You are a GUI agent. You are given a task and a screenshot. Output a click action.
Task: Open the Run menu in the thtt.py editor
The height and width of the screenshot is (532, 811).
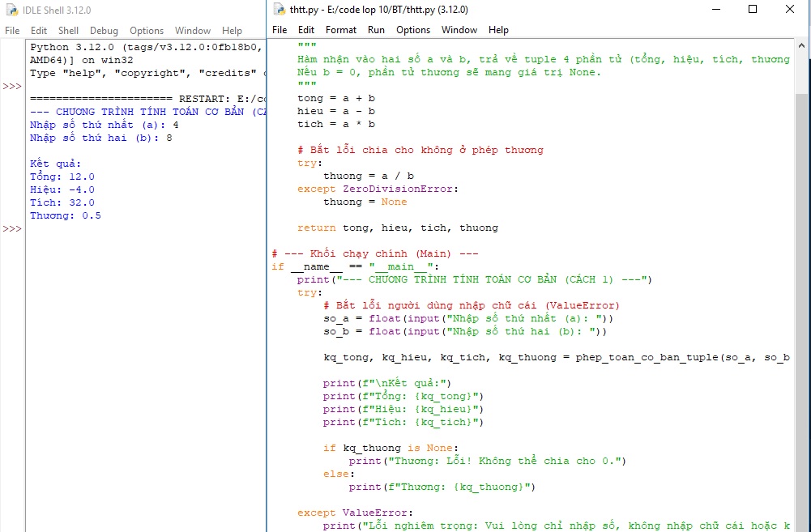click(376, 30)
